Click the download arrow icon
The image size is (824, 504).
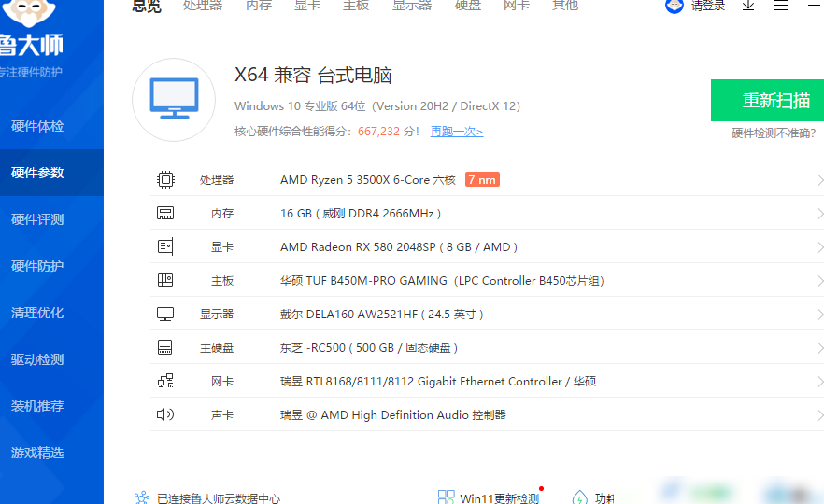click(748, 6)
